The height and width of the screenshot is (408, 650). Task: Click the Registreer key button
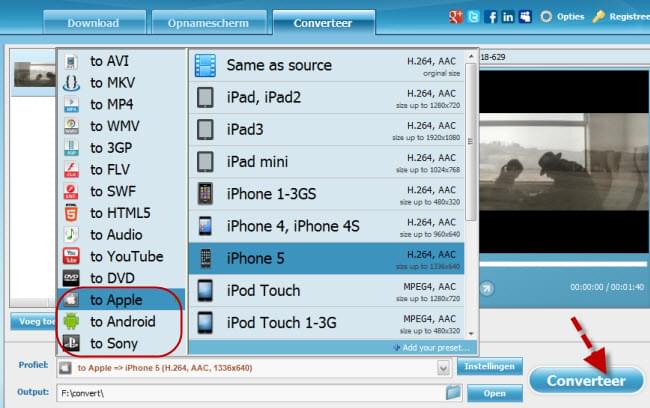pyautogui.click(x=621, y=17)
